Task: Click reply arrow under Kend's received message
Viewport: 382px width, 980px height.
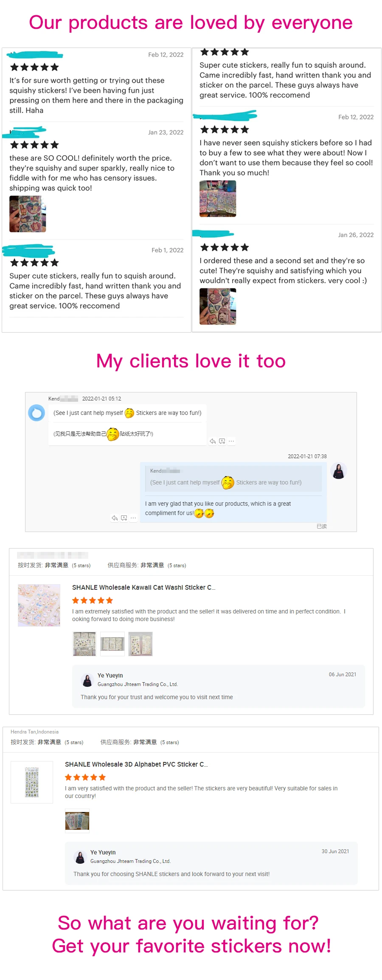Action: coord(213,441)
